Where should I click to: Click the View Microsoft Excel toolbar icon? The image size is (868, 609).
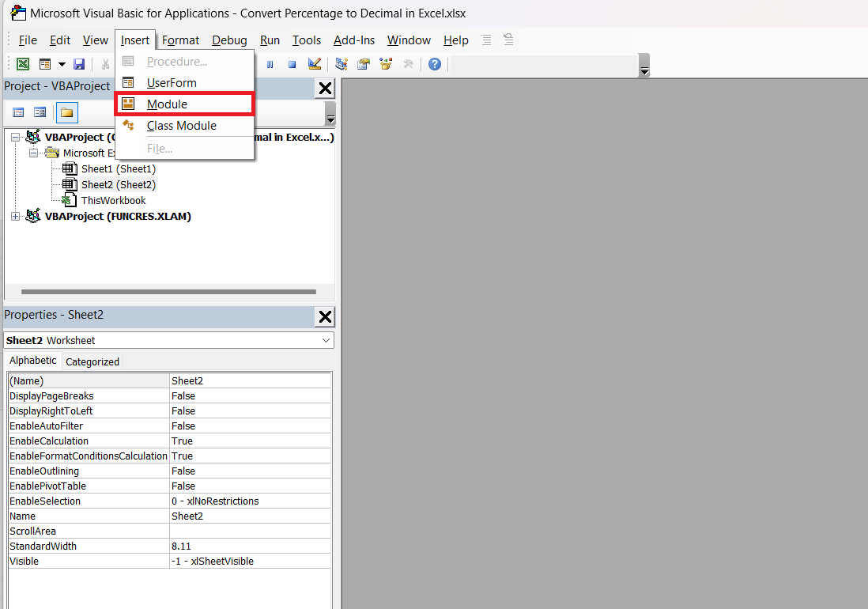pyautogui.click(x=23, y=64)
